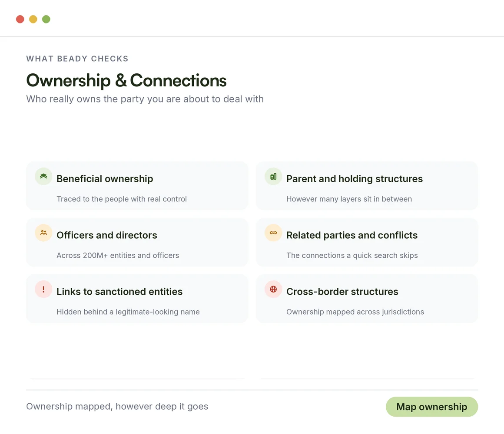Click 'Ownership mapped, however deep it goes'

click(117, 407)
